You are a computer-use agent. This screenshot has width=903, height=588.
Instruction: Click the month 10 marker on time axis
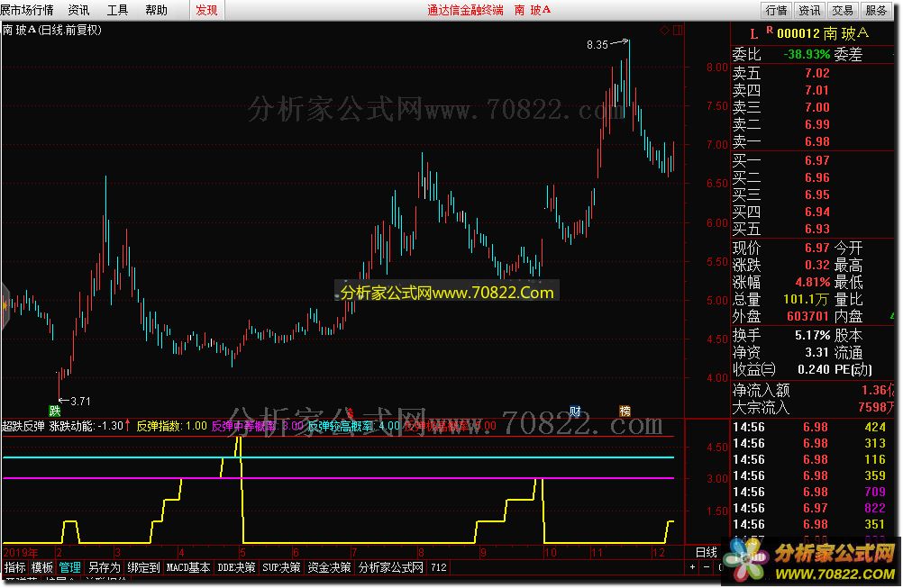(550, 553)
